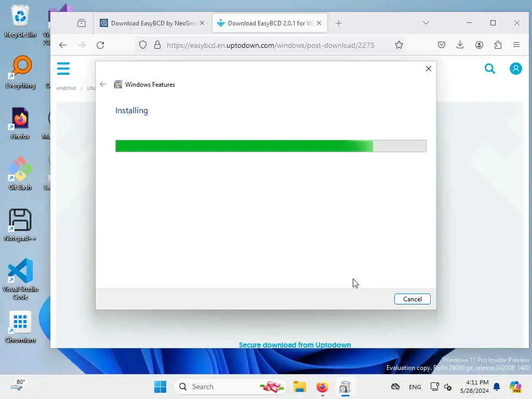Open Git Bash desktop shortcut

click(20, 174)
